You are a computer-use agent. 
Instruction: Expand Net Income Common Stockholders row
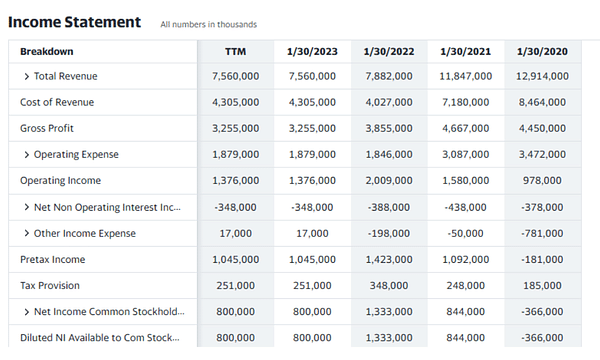click(26, 312)
